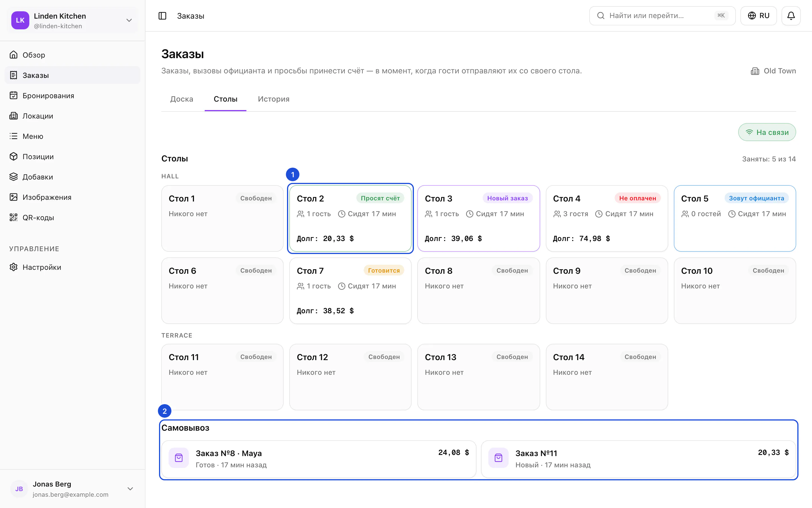Click the Локации building icon in sidebar

[x=14, y=116]
